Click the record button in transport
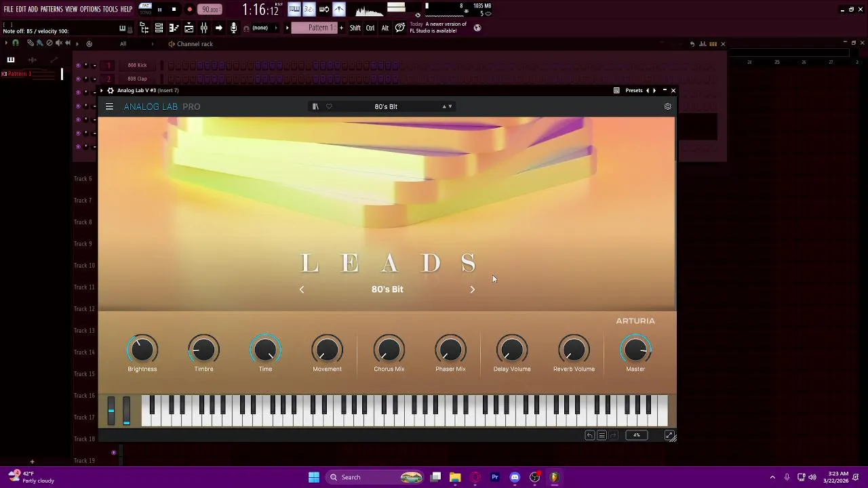Viewport: 868px width, 488px height. [189, 9]
